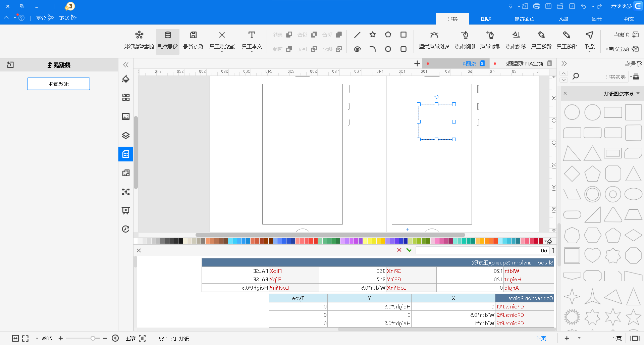
Task: Select the arc drawing tool
Action: (373, 49)
